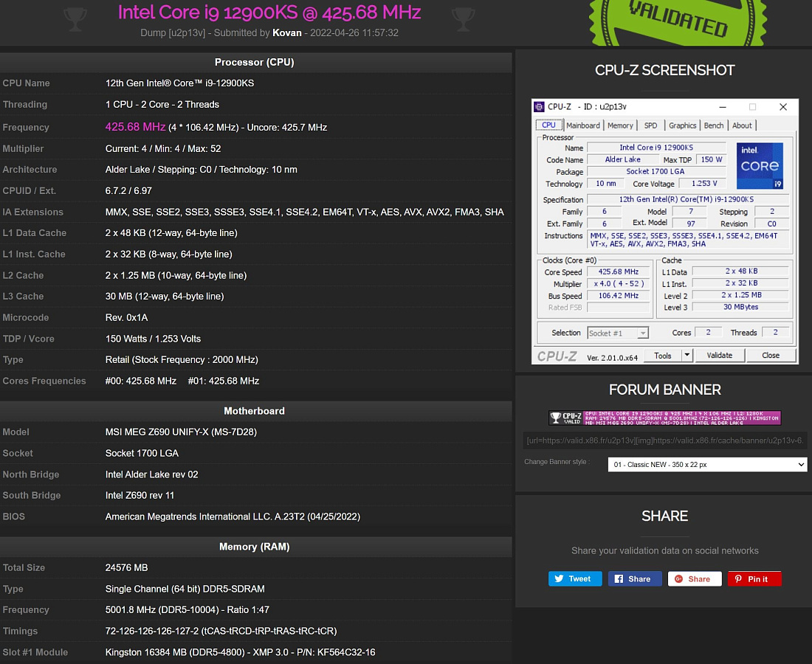Click the Multiplier row value
The image size is (812, 664).
click(x=163, y=148)
